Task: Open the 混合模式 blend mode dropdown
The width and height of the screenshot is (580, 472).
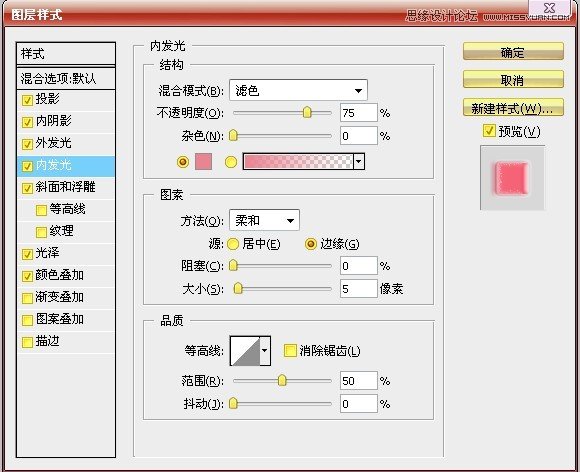Action: point(298,90)
